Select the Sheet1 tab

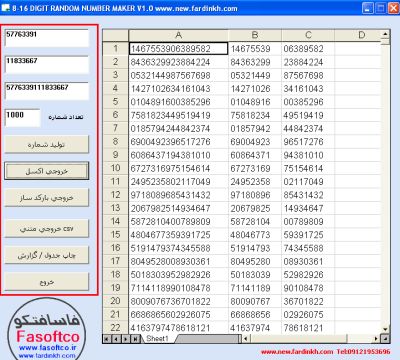pyautogui.click(x=158, y=339)
